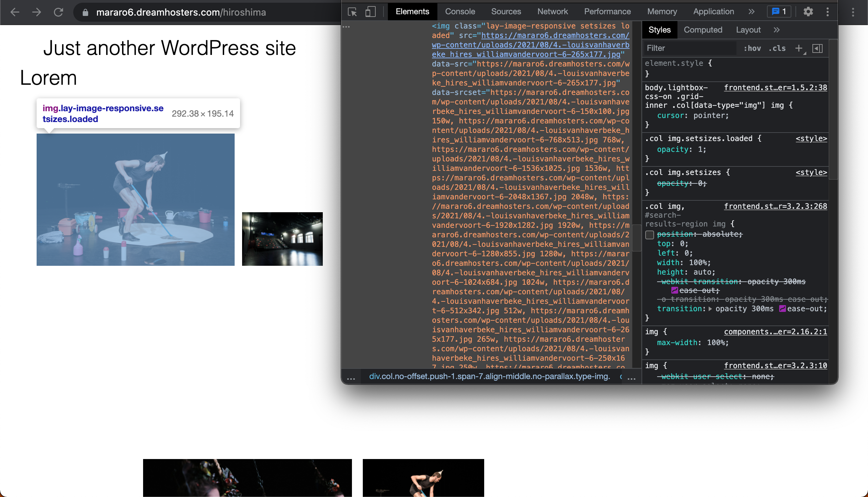This screenshot has height=497, width=868.
Task: Open DevTools settings gear
Action: click(x=808, y=12)
